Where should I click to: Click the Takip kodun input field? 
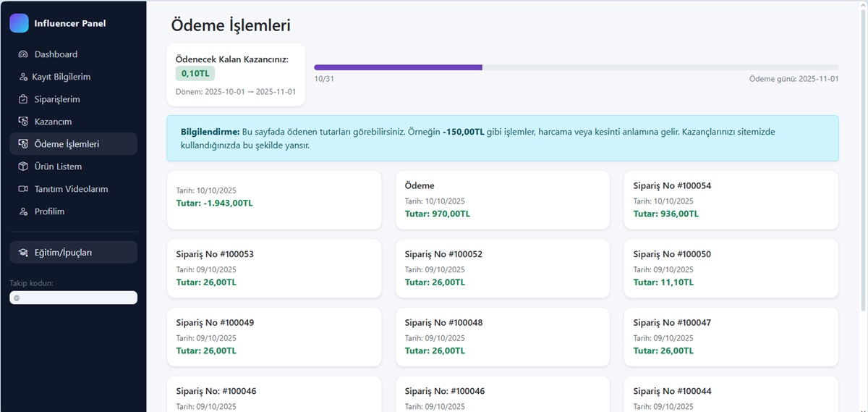click(x=73, y=298)
